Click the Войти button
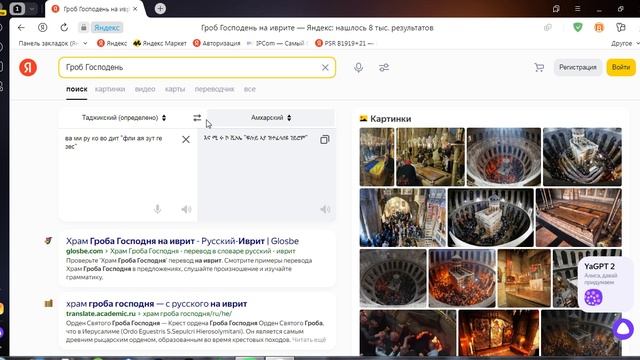Viewport: 640px width, 360px height. click(x=621, y=67)
